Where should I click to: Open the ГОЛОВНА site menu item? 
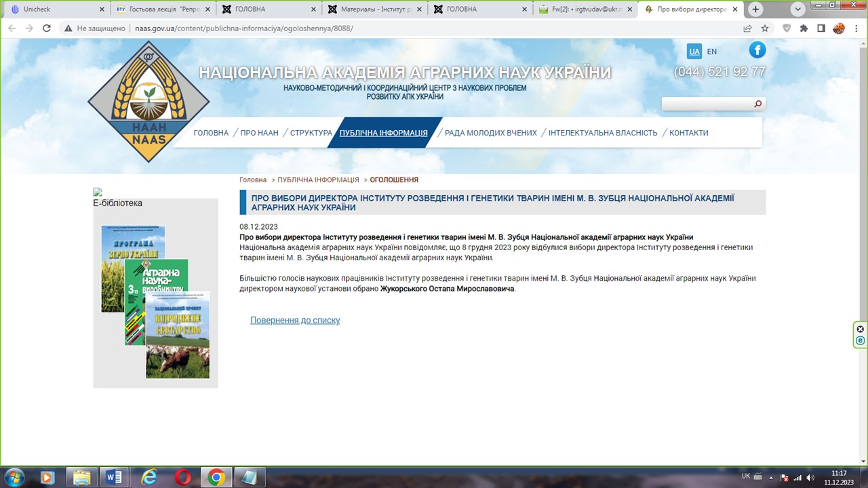[211, 133]
